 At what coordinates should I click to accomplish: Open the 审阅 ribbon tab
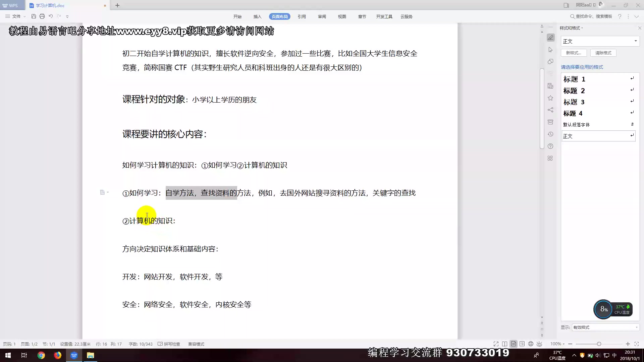pos(322,16)
